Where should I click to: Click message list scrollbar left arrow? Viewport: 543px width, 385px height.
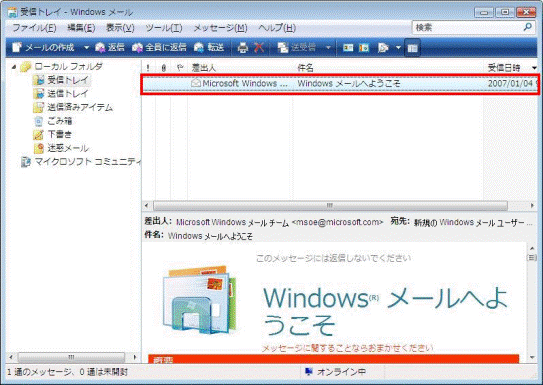146,206
